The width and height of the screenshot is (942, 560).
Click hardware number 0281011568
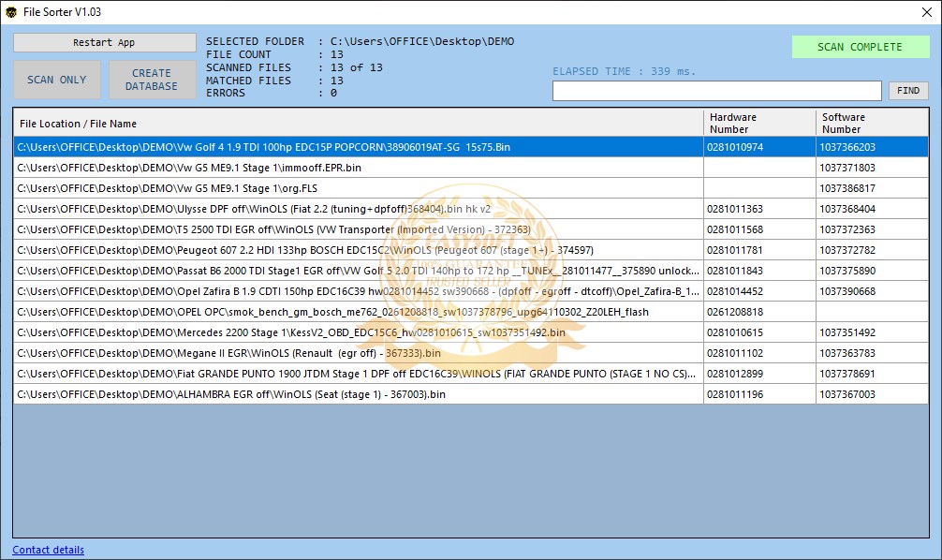(735, 229)
